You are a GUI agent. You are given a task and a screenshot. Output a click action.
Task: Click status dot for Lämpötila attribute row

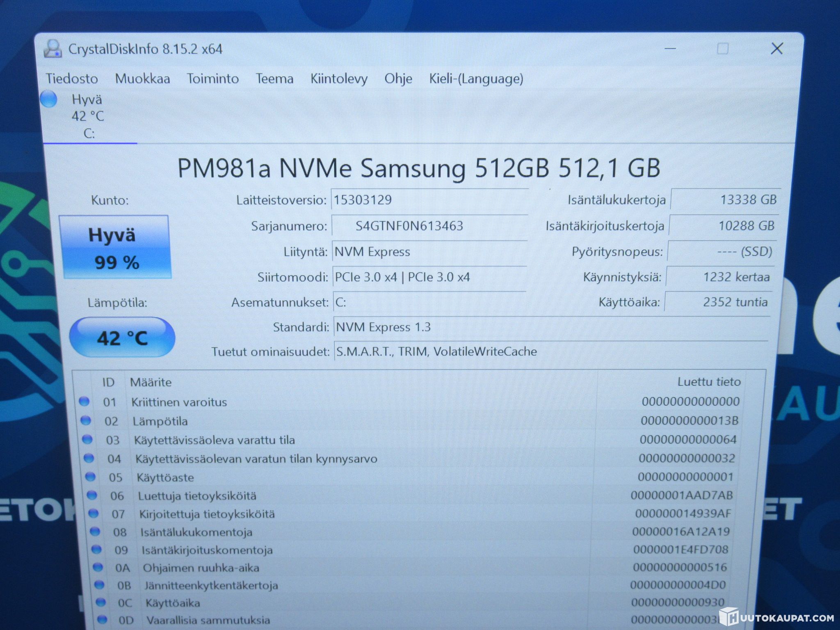(86, 420)
